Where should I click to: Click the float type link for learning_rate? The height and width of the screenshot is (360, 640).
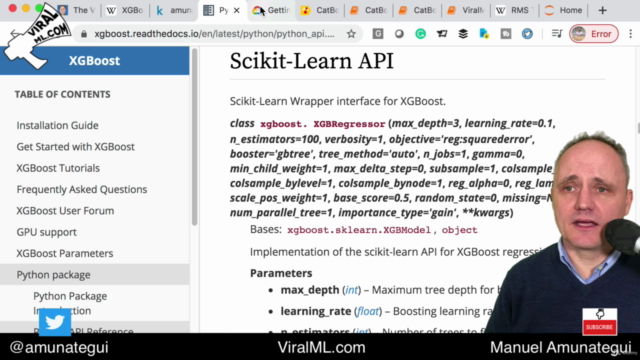click(x=368, y=311)
